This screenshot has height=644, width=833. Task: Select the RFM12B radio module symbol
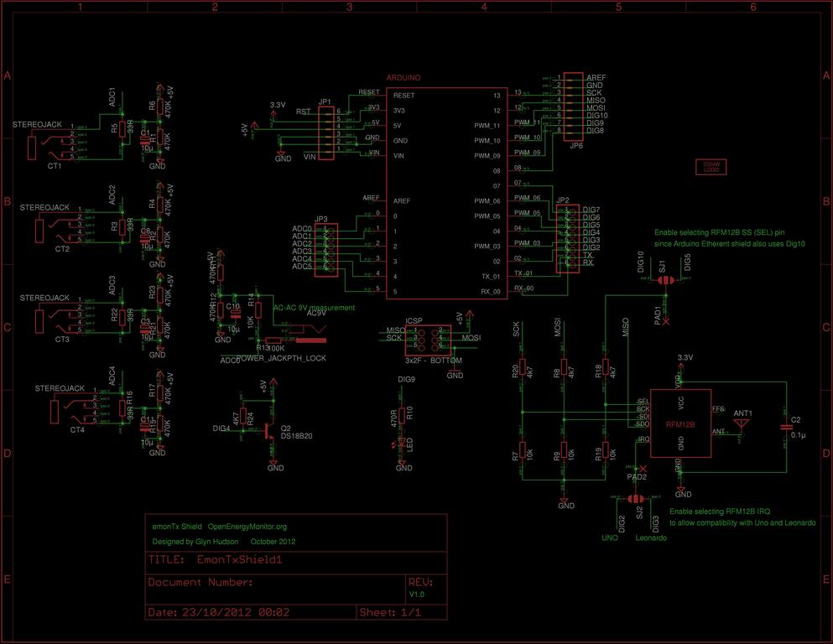(x=680, y=423)
